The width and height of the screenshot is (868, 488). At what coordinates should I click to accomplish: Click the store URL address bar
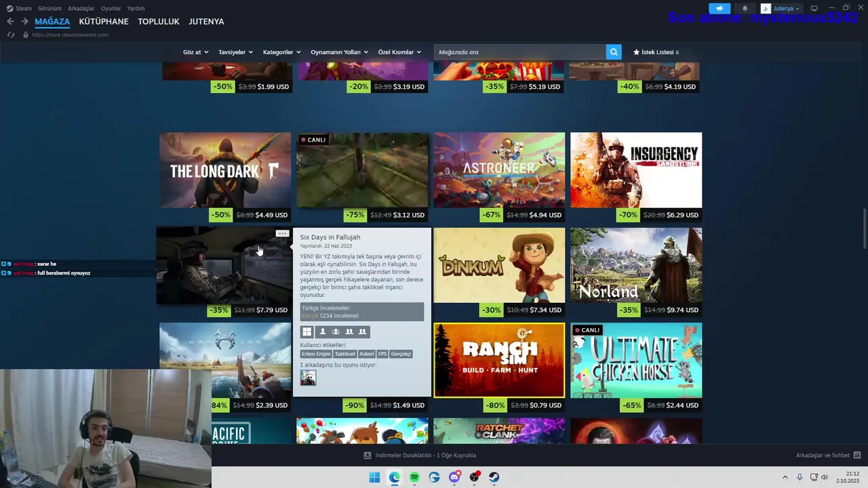pos(70,35)
